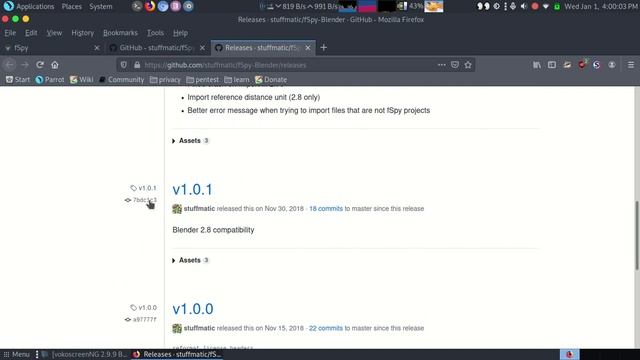Show site security padlock info
The height and width of the screenshot is (360, 640).
click(137, 65)
